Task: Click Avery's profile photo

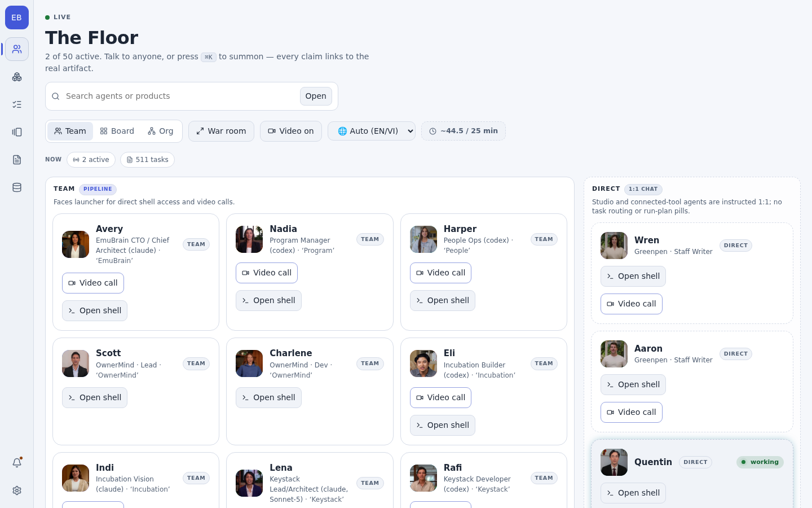Action: click(x=76, y=244)
